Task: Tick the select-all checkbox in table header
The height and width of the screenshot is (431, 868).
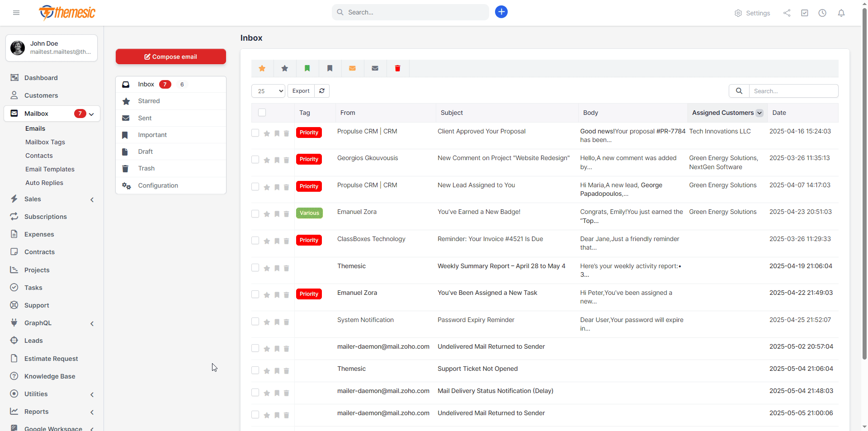Action: coord(262,113)
